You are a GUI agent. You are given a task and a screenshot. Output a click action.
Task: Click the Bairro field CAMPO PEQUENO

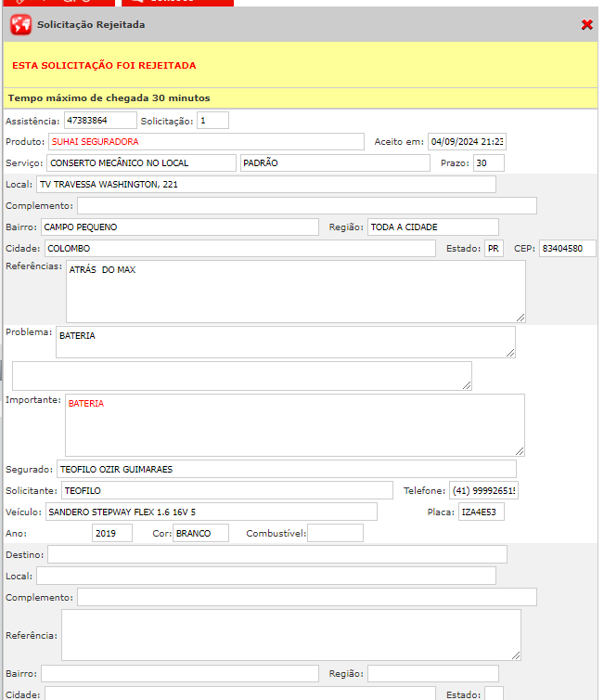coord(180,227)
